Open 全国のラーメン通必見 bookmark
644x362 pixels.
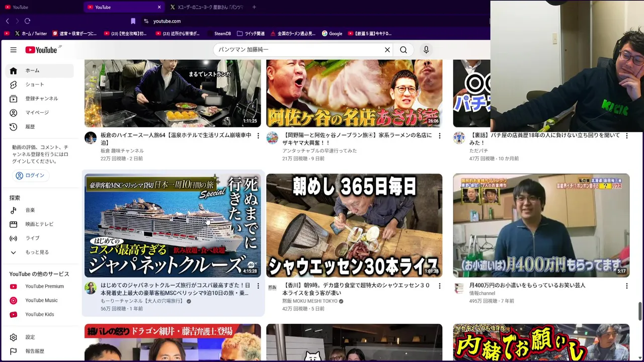[293, 34]
